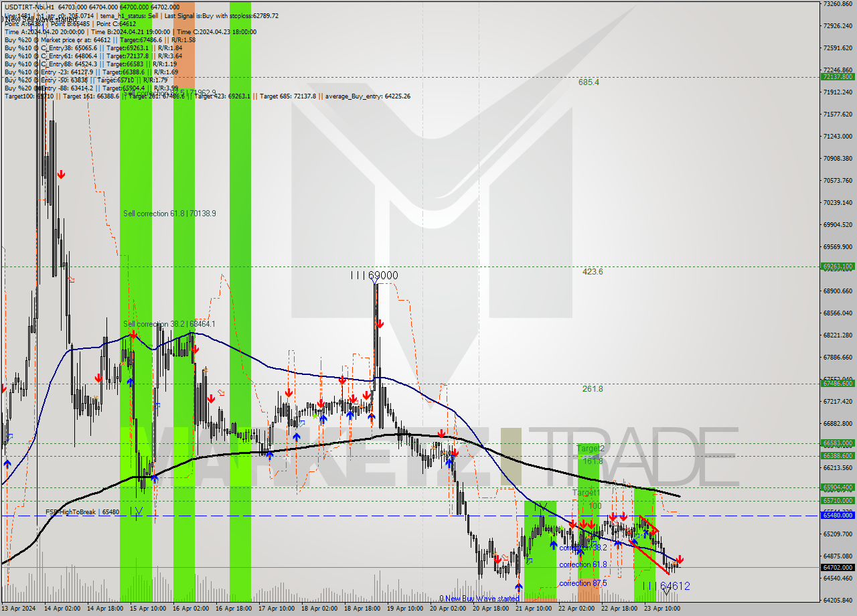
Task: Click the USDTIRT-Nbi,H1 symbol title text
Action: (30, 7)
